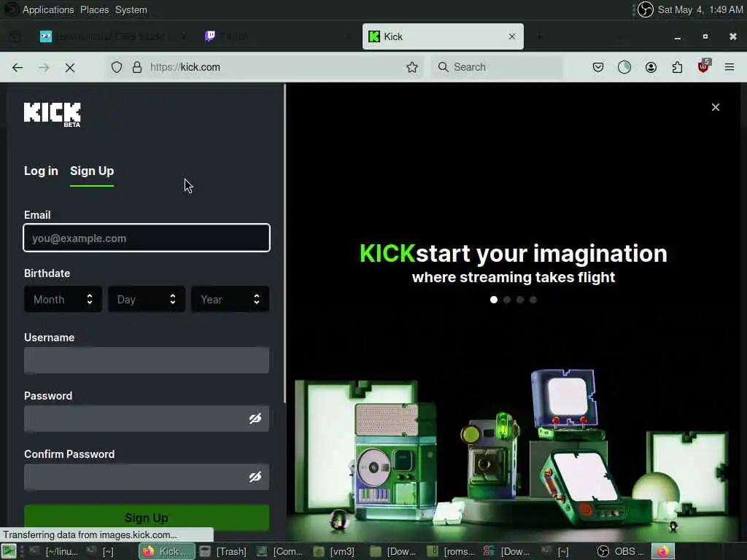Focus the Password input field

(x=147, y=418)
